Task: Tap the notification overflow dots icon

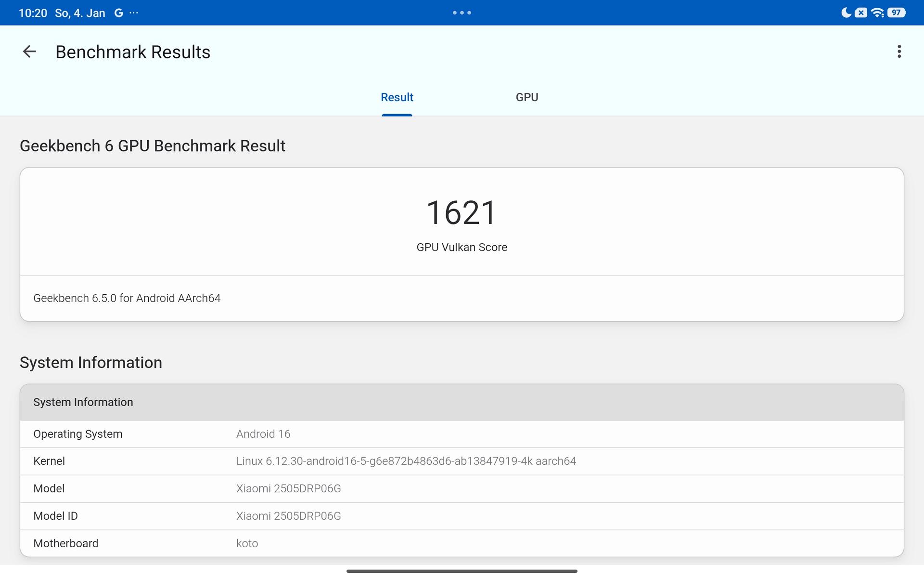Action: point(134,13)
